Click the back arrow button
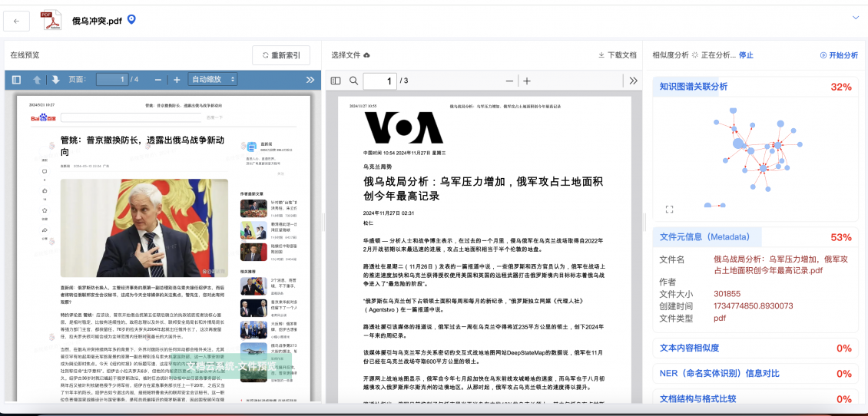 click(x=17, y=21)
